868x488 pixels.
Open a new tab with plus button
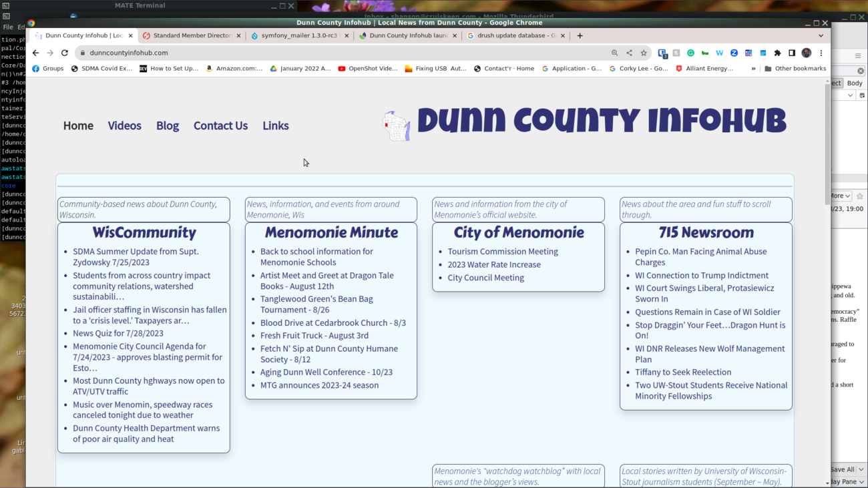point(580,35)
